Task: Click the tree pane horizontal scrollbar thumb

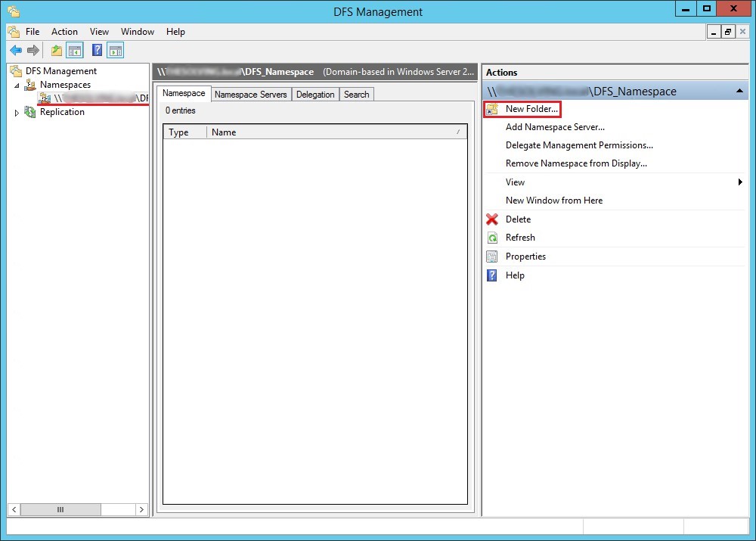Action: [60, 510]
